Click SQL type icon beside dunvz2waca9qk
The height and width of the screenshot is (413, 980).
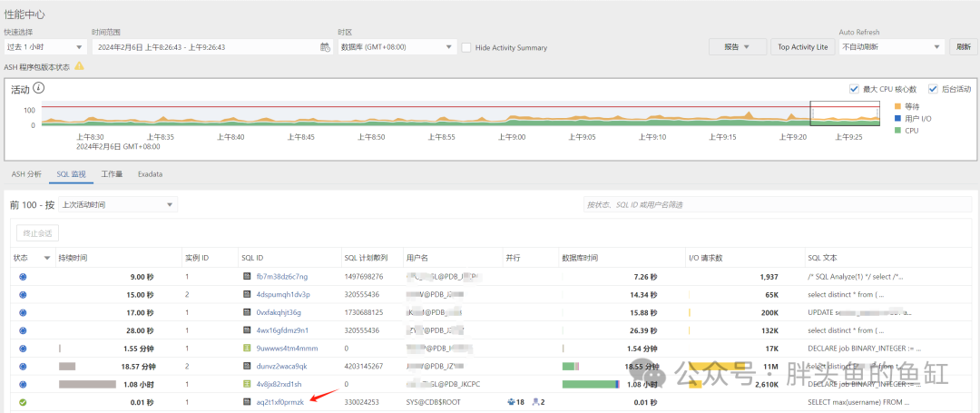[247, 366]
